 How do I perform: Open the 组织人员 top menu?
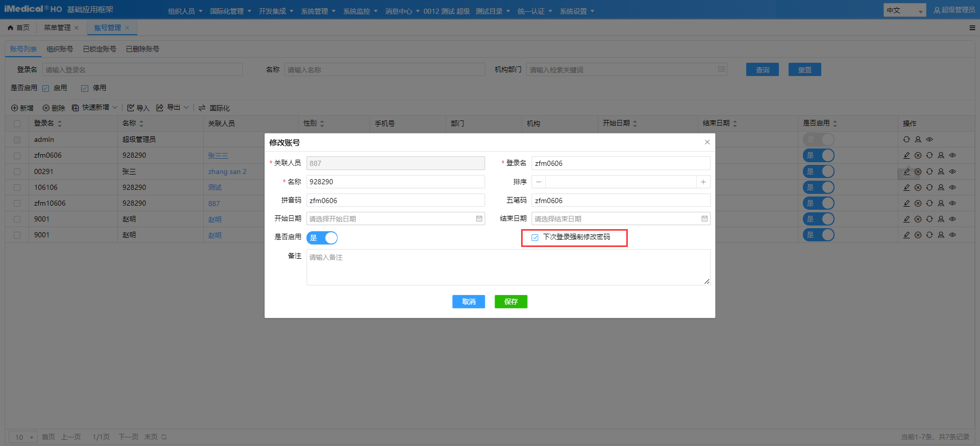185,11
